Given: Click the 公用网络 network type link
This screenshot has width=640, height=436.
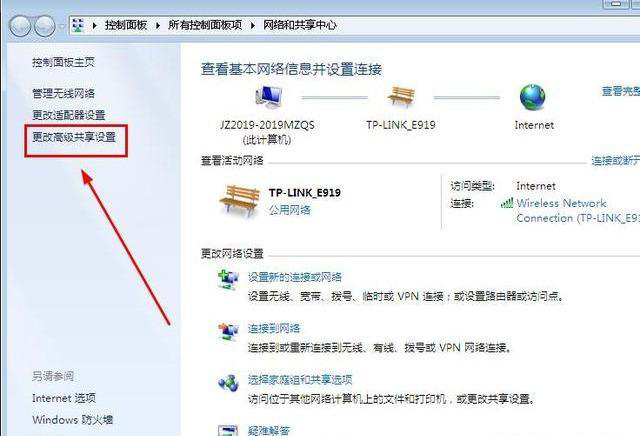Looking at the screenshot, I should (x=289, y=210).
